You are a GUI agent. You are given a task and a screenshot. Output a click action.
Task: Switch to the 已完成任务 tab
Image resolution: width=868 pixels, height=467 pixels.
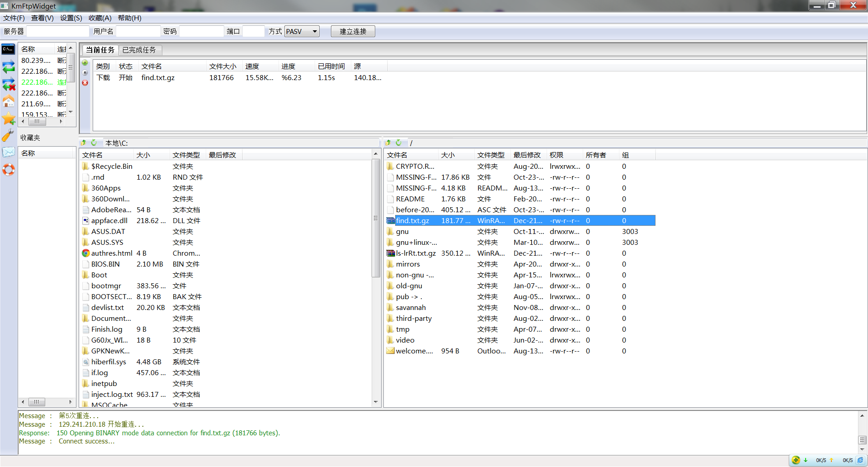click(x=139, y=50)
